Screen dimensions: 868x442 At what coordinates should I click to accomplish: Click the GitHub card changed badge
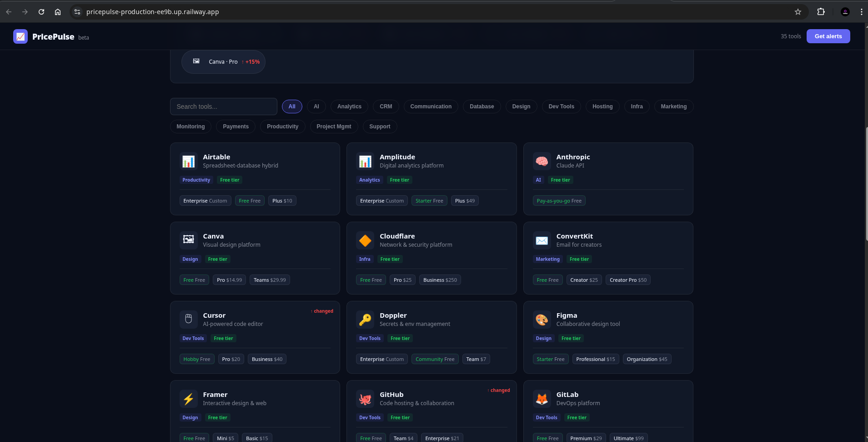[x=499, y=391]
